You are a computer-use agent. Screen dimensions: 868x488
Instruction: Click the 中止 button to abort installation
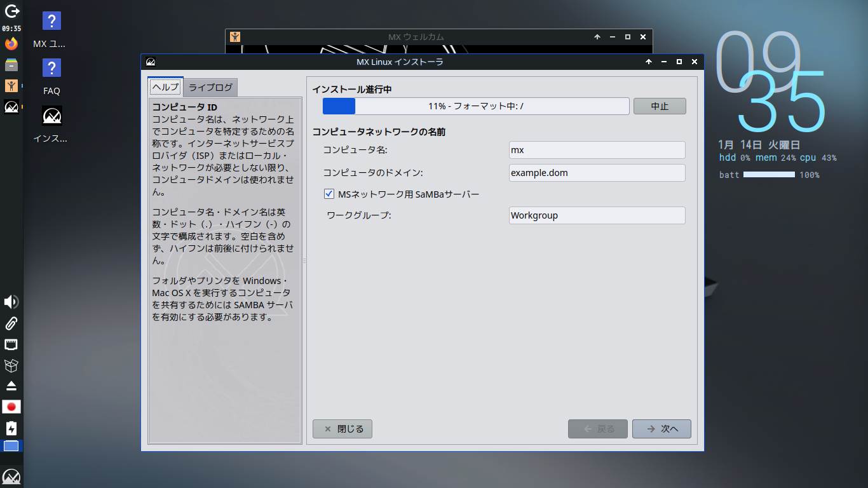click(x=660, y=106)
